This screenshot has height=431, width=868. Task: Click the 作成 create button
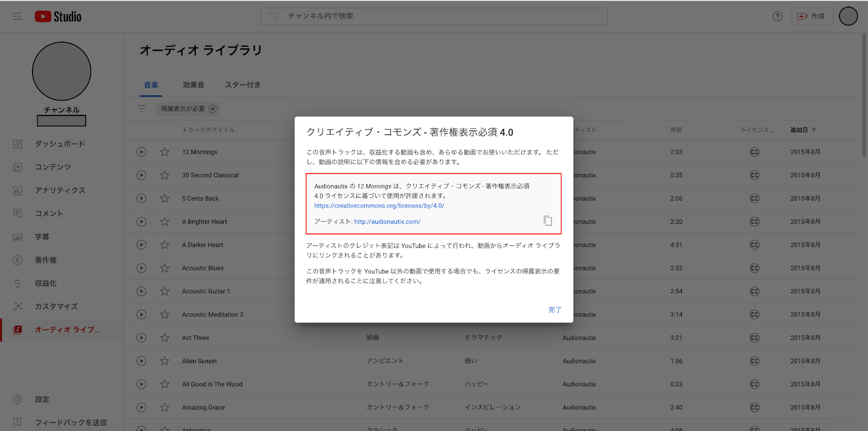(x=812, y=16)
